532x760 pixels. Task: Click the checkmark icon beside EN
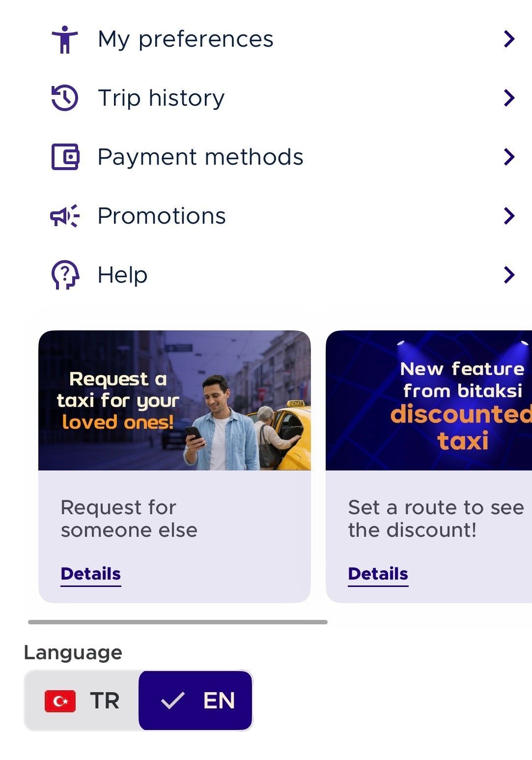(172, 701)
